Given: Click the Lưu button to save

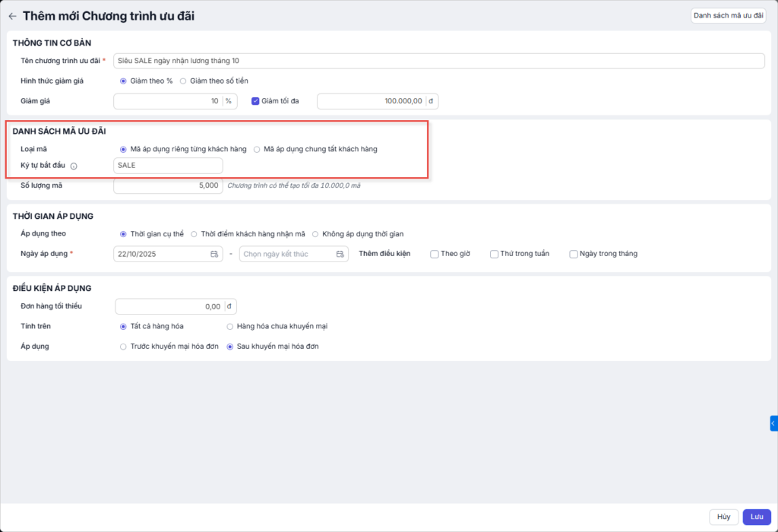Looking at the screenshot, I should (x=756, y=517).
